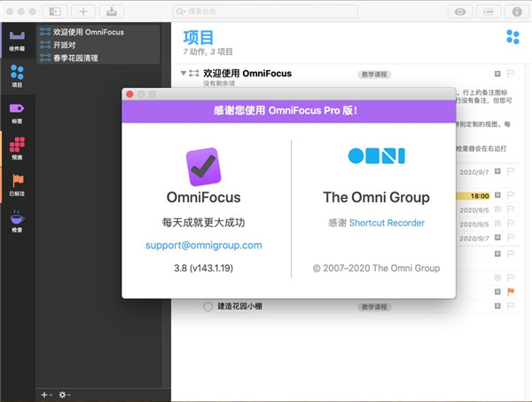Click the list toolbar button next to eye

[x=489, y=12]
